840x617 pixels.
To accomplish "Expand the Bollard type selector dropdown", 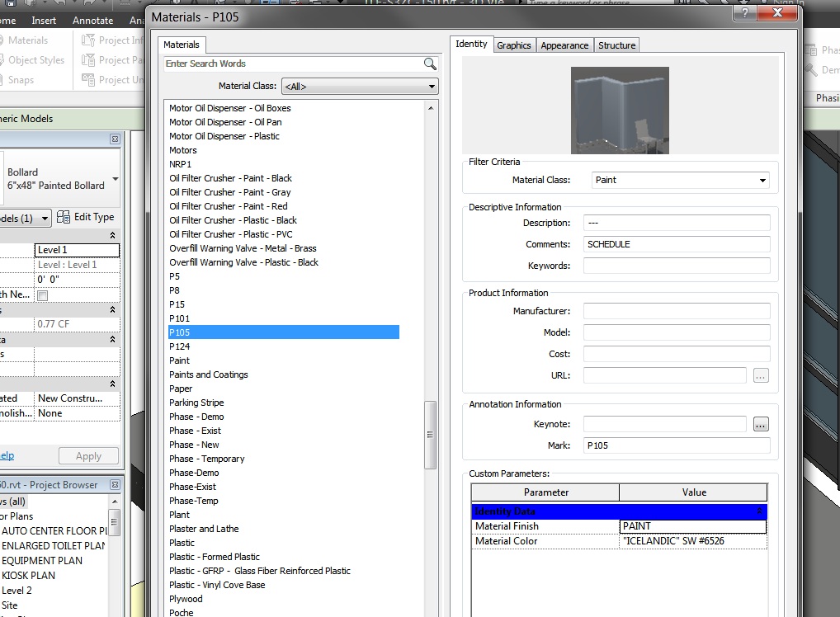I will 115,179.
